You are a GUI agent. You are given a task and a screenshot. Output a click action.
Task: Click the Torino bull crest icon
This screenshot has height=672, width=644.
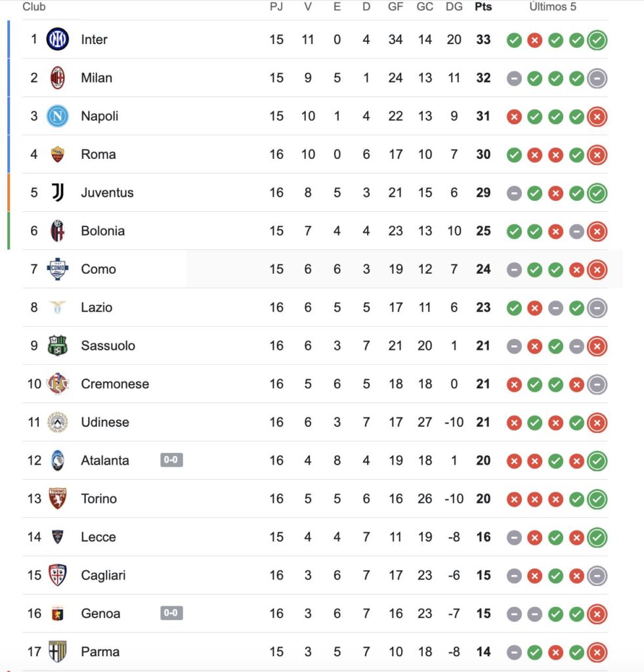coord(58,499)
